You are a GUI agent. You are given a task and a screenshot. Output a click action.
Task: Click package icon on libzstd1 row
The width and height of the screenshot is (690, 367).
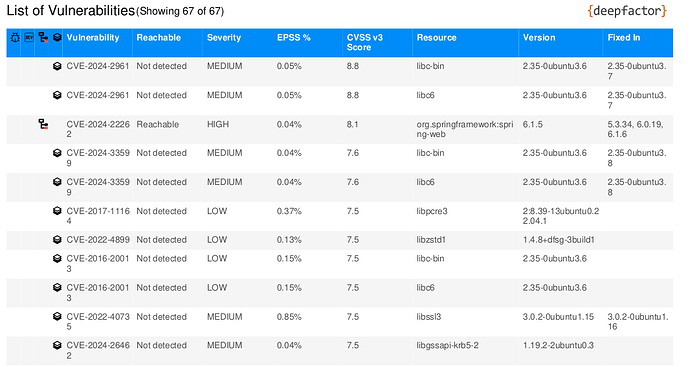click(x=57, y=240)
